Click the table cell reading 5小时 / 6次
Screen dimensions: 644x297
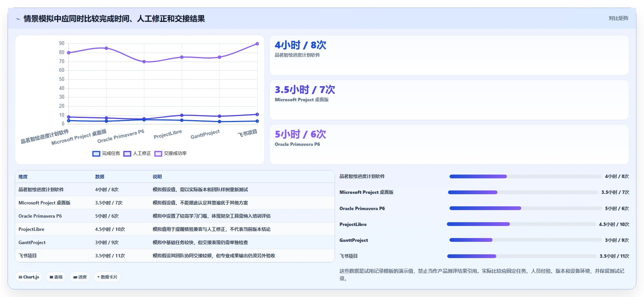click(107, 216)
